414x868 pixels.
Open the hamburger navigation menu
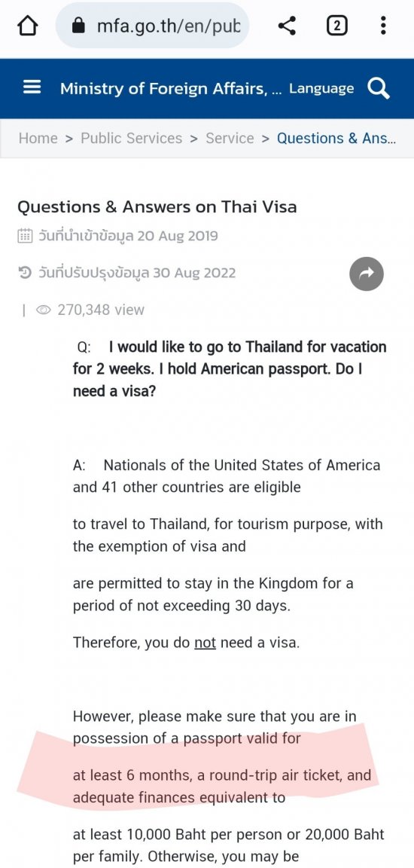(x=32, y=88)
